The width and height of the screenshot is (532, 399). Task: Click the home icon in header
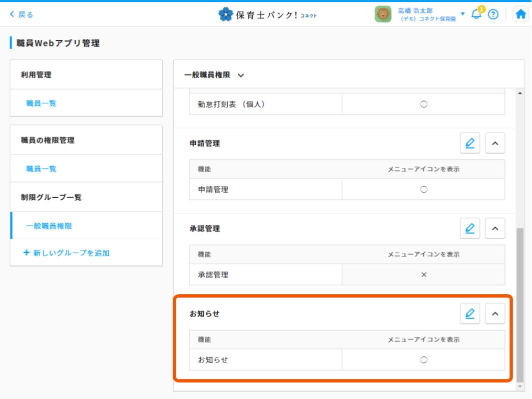click(521, 14)
